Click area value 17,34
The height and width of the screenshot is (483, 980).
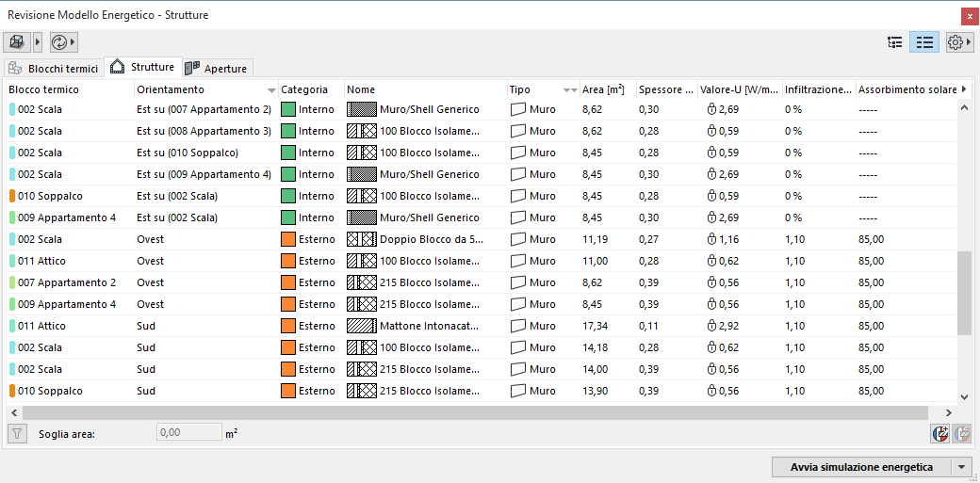[x=595, y=326]
